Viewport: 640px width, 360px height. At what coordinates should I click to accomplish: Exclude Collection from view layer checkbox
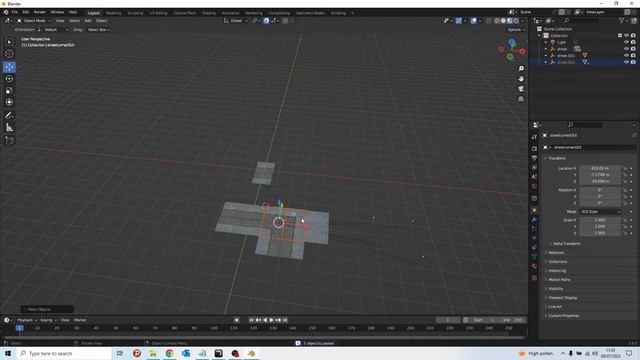click(x=620, y=36)
